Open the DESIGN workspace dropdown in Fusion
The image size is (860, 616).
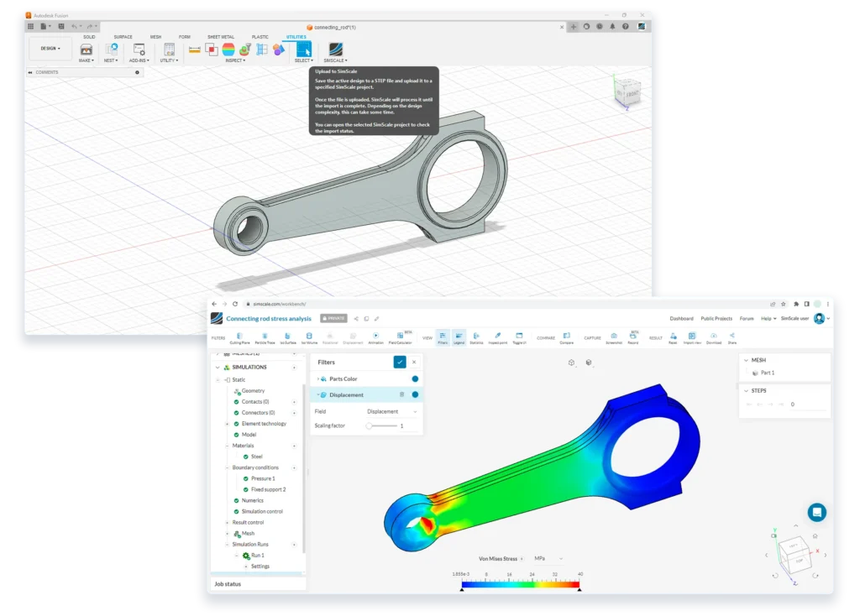coord(50,48)
